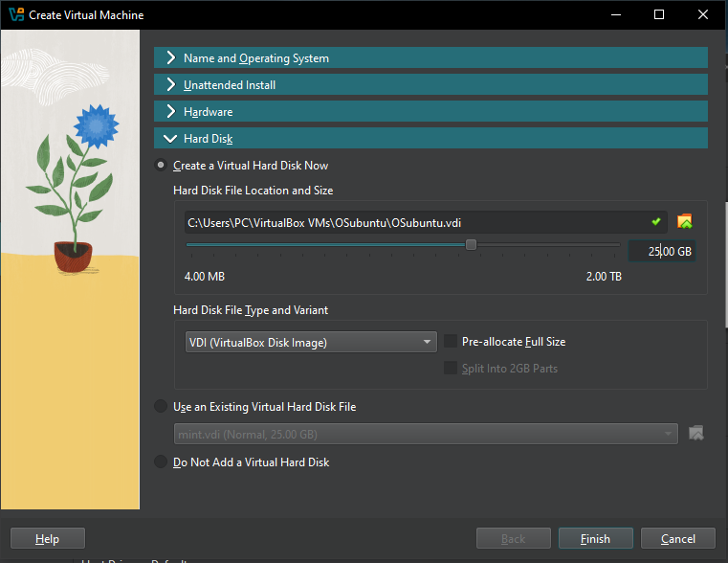Image resolution: width=728 pixels, height=563 pixels.
Task: Minimize the Create Virtual Machine window
Action: point(615,15)
